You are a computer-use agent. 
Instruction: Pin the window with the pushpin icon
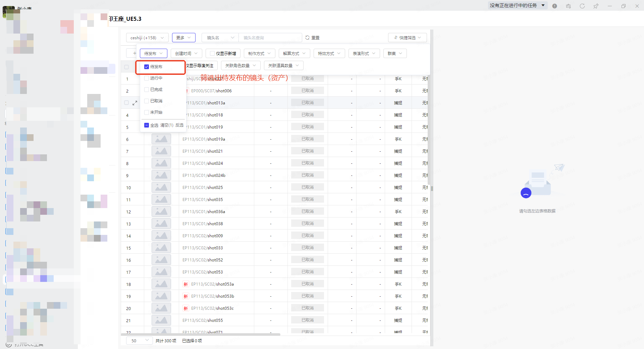596,6
